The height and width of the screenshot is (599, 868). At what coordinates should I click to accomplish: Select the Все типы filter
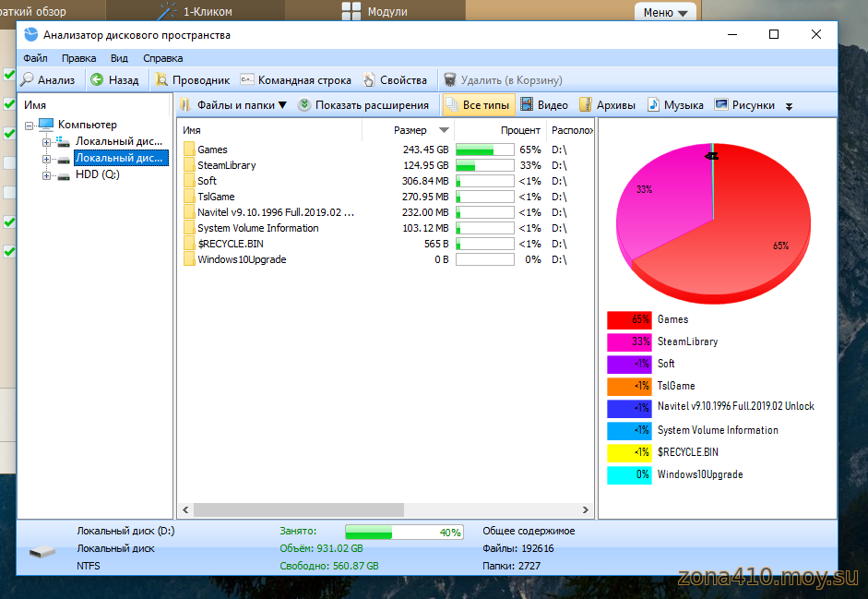tap(477, 105)
